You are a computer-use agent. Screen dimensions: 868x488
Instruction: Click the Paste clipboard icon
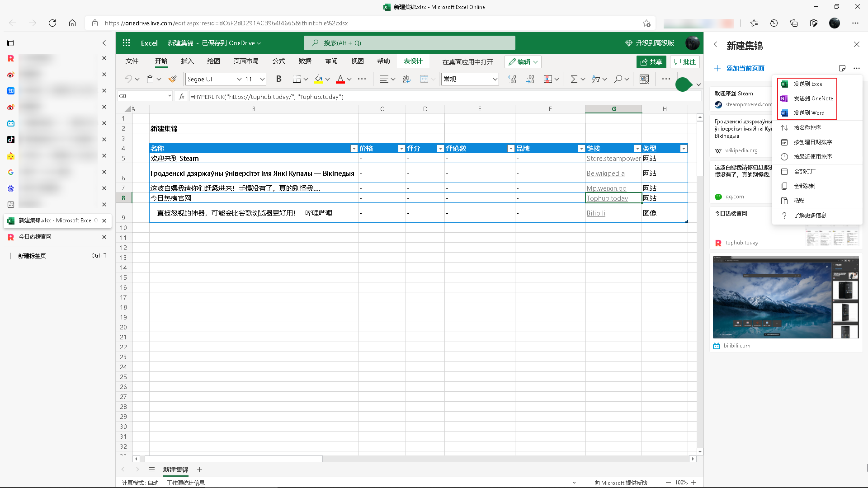point(150,79)
